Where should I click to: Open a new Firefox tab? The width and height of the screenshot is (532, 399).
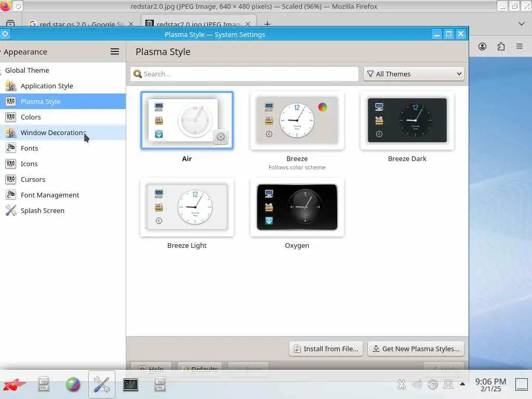click(x=267, y=24)
